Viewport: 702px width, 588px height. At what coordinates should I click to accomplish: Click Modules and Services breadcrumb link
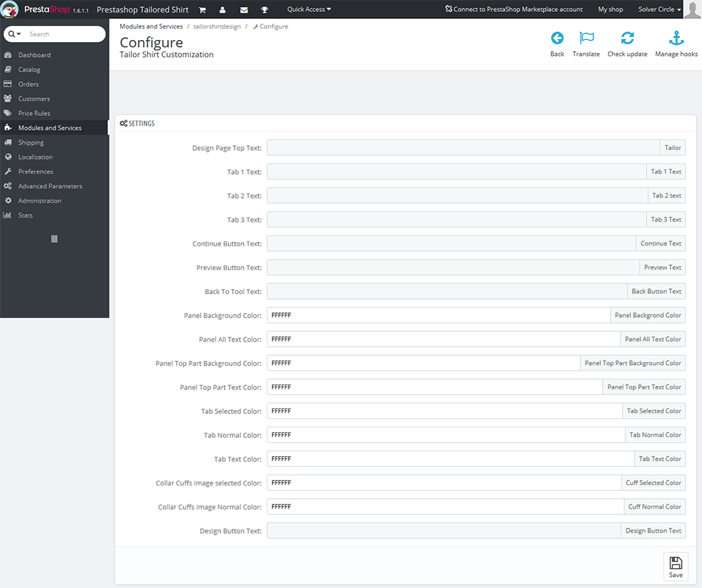[x=152, y=27]
